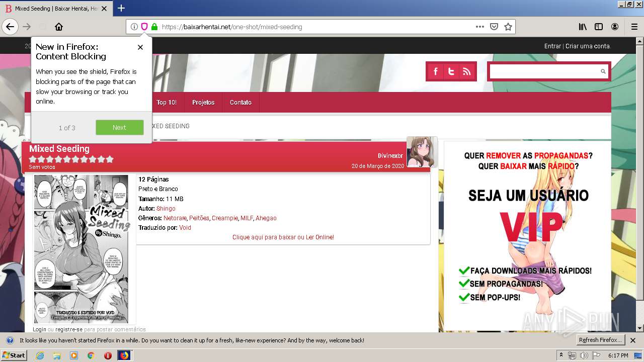Open the content blocking shield icon

(144, 27)
